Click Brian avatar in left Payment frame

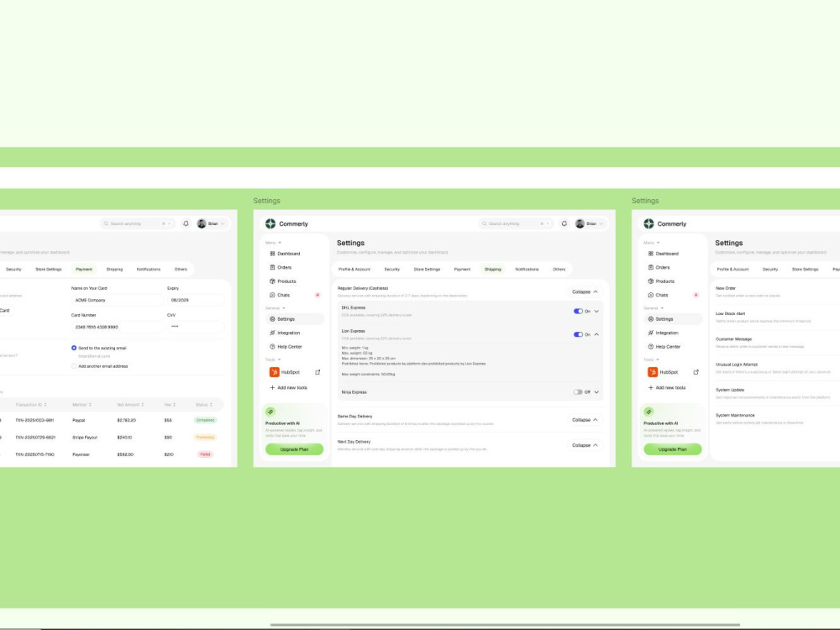point(202,223)
